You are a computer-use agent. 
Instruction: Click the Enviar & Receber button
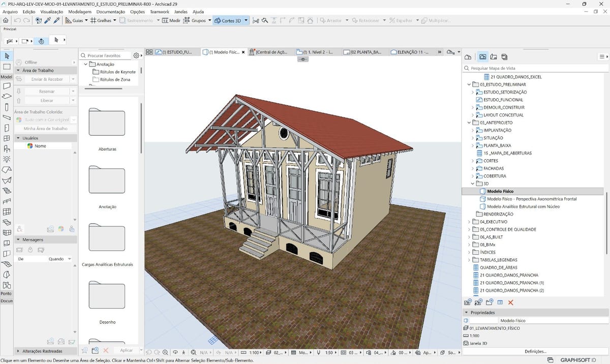click(47, 79)
